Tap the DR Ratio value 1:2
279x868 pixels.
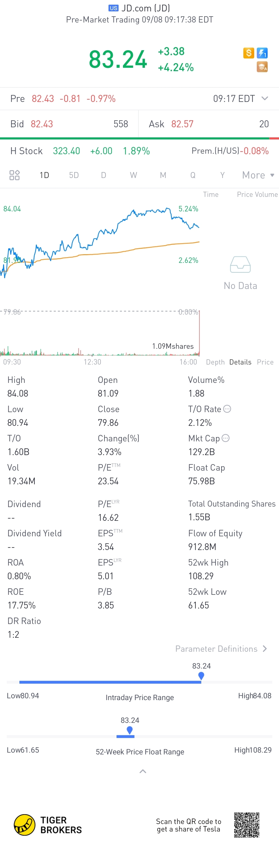point(13,634)
